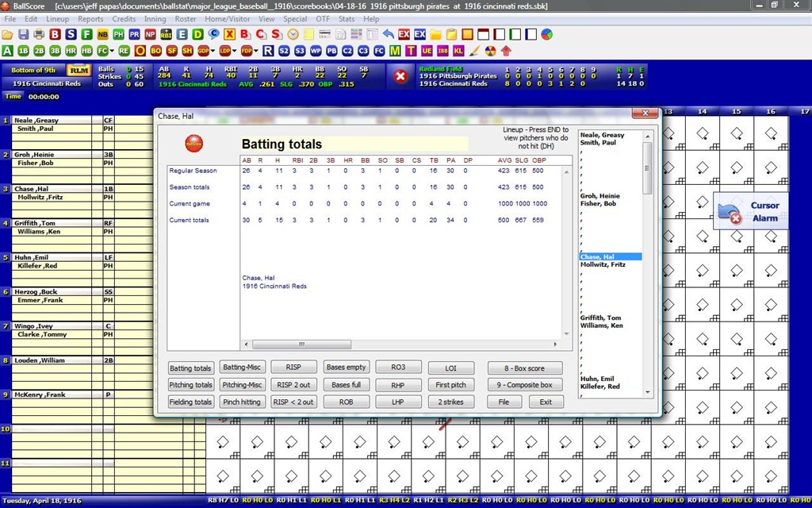
Task: Click the Pitching totals button
Action: point(190,385)
